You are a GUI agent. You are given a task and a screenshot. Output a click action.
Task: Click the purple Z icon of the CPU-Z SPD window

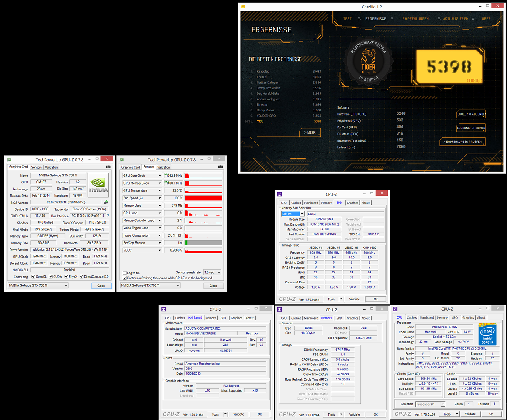click(279, 194)
